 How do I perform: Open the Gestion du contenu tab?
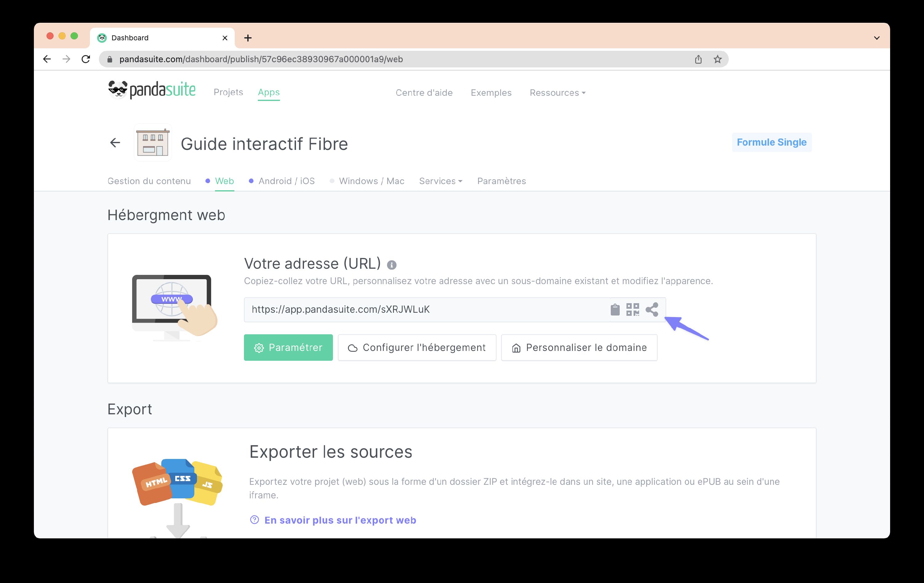(149, 181)
